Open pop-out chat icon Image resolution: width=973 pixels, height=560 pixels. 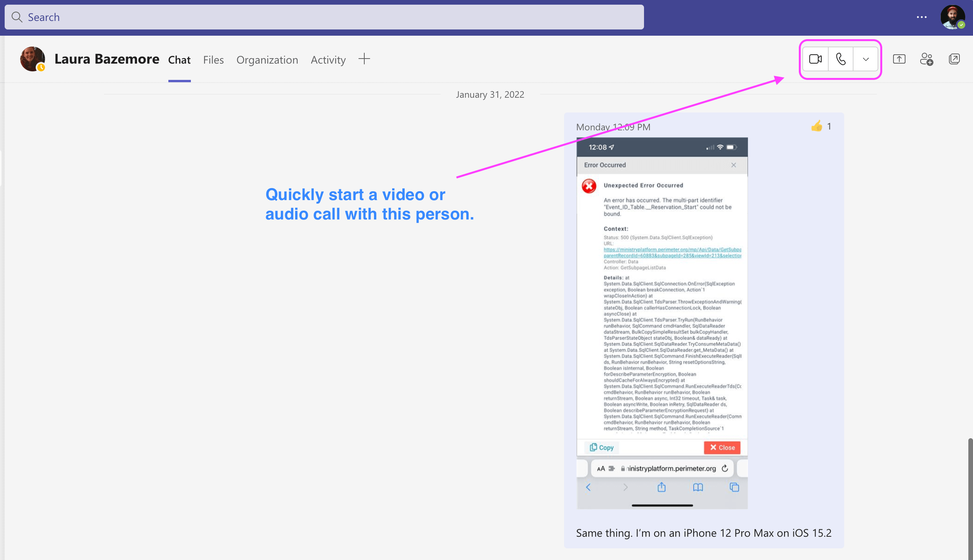[954, 59]
